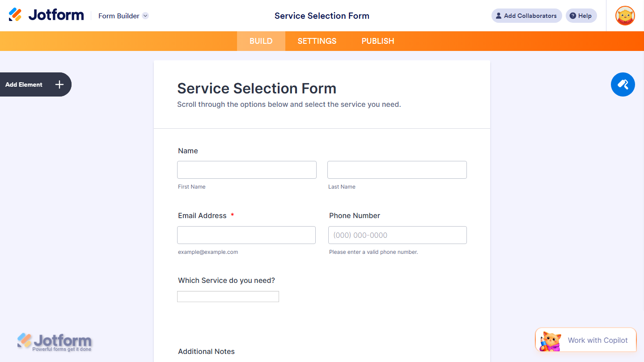Open the Form Builder dropdown
This screenshot has height=362, width=644.
123,16
